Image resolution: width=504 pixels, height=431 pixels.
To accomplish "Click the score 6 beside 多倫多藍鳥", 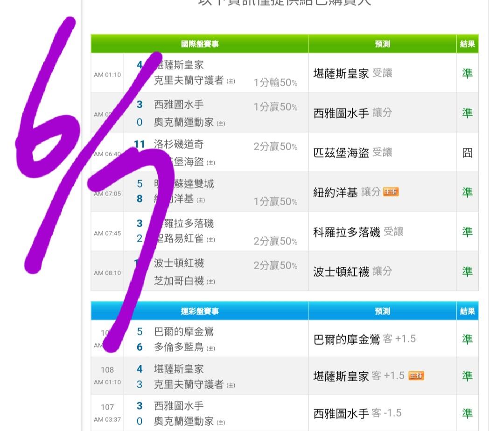I will tap(140, 347).
